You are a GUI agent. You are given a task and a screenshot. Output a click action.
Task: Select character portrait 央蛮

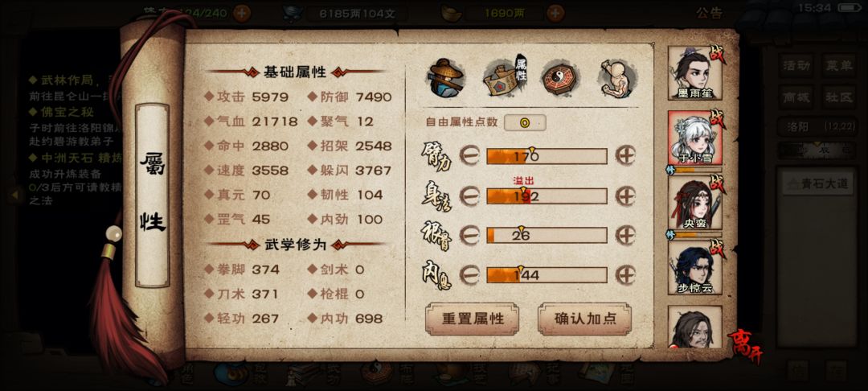point(694,204)
